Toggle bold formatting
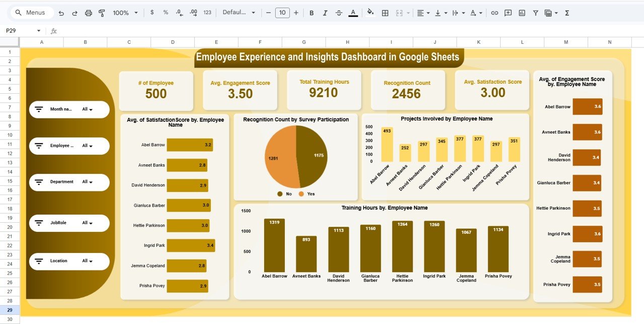 pos(311,13)
